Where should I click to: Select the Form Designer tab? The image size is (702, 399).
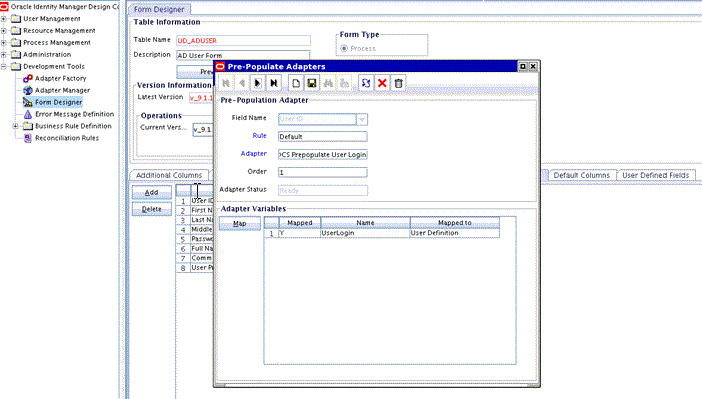[159, 9]
